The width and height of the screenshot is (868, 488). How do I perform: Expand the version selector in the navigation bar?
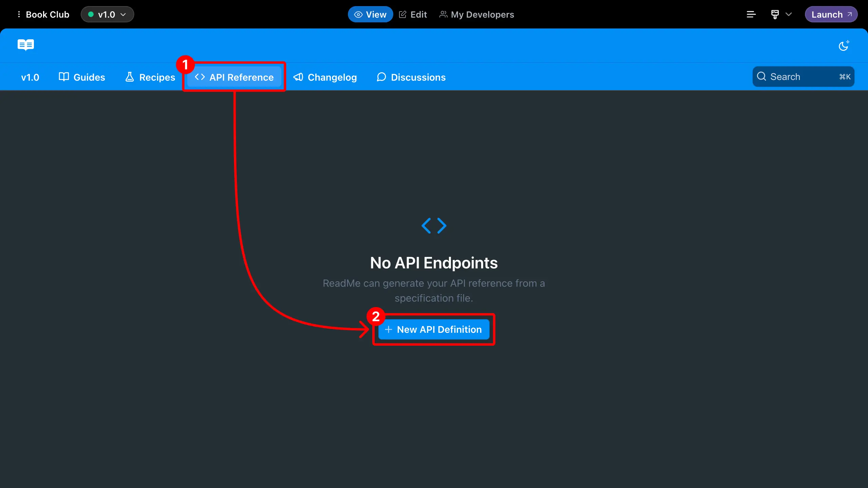tap(30, 77)
